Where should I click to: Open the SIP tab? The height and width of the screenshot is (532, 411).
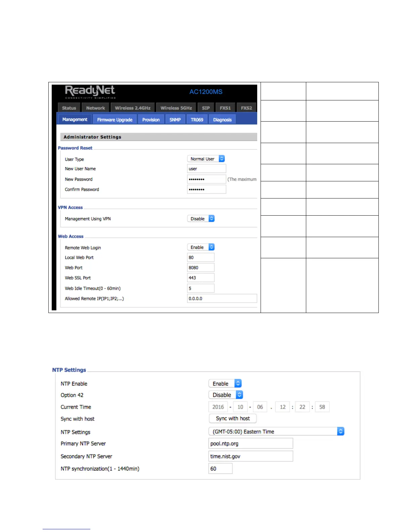[206, 108]
